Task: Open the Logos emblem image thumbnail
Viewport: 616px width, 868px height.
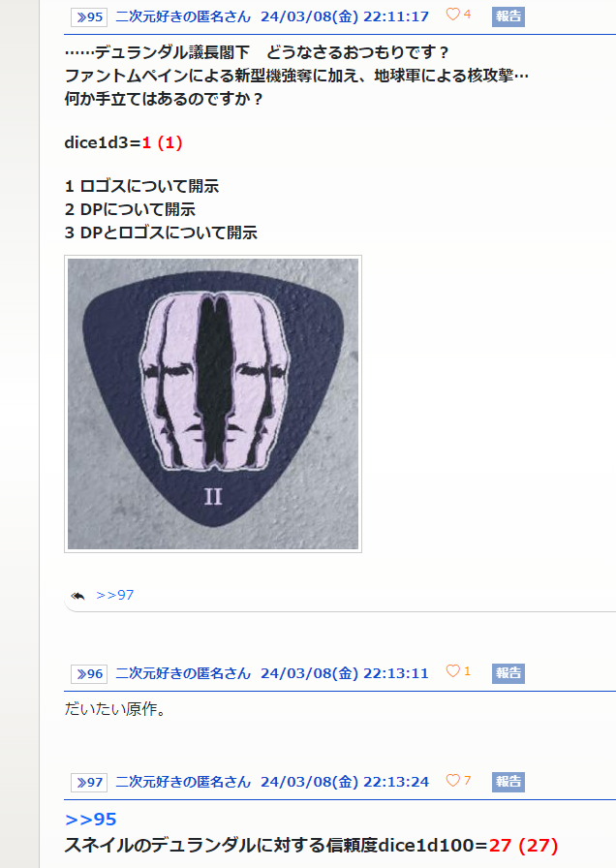Action: (213, 404)
